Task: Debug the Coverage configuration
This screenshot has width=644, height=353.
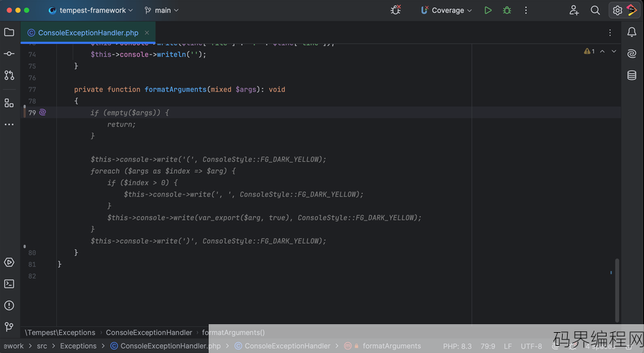Action: (x=507, y=10)
